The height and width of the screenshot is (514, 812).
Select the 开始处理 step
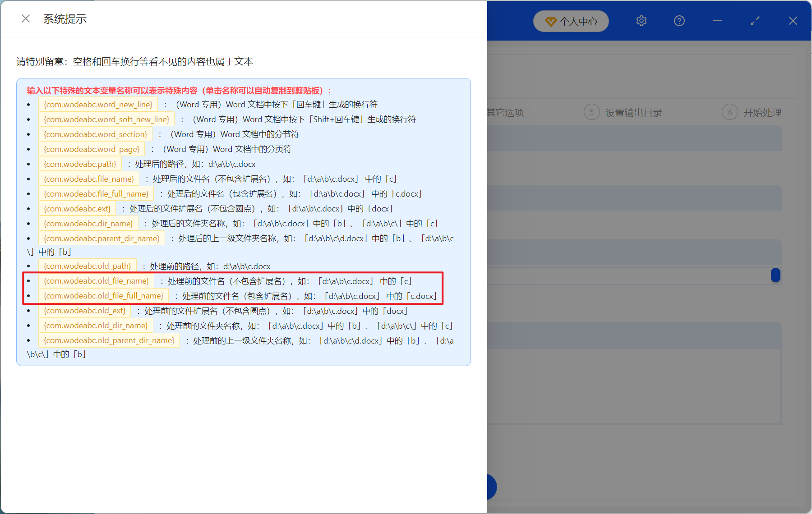762,112
